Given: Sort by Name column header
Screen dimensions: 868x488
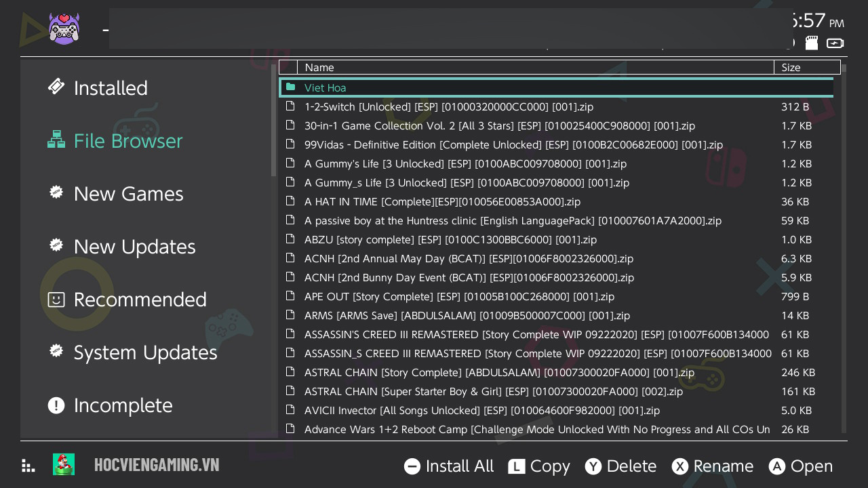Looking at the screenshot, I should click(536, 67).
